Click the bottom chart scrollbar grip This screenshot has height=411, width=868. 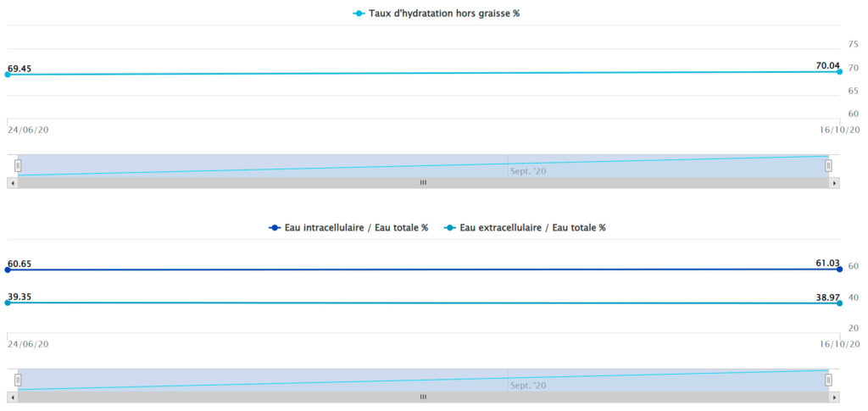coord(423,397)
